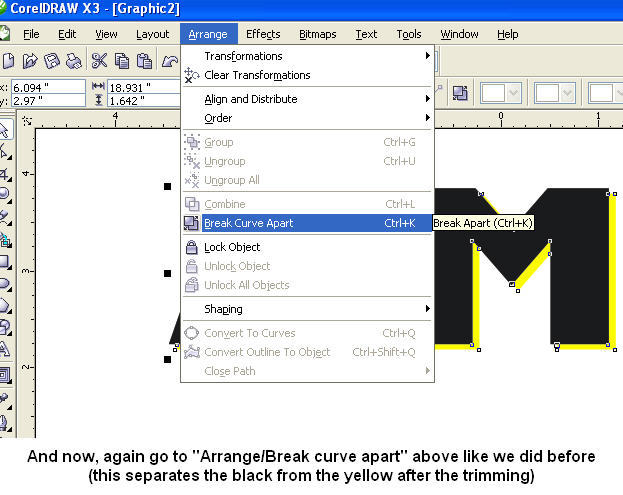
Task: Open the View menu
Action: pos(106,34)
